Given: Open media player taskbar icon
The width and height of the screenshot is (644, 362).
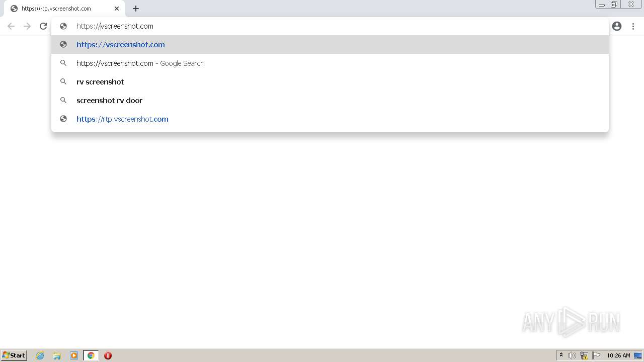Looking at the screenshot, I should click(x=74, y=355).
